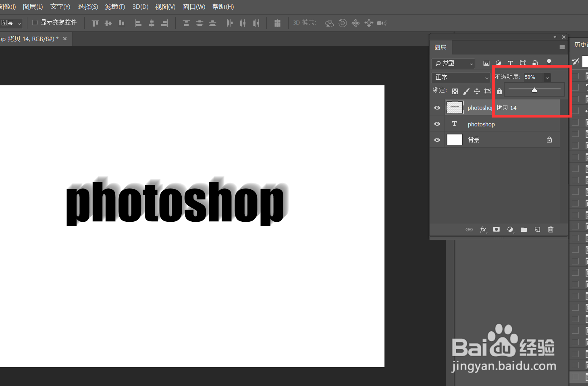Click the auto-align layers icon
The image size is (588, 386).
click(277, 23)
